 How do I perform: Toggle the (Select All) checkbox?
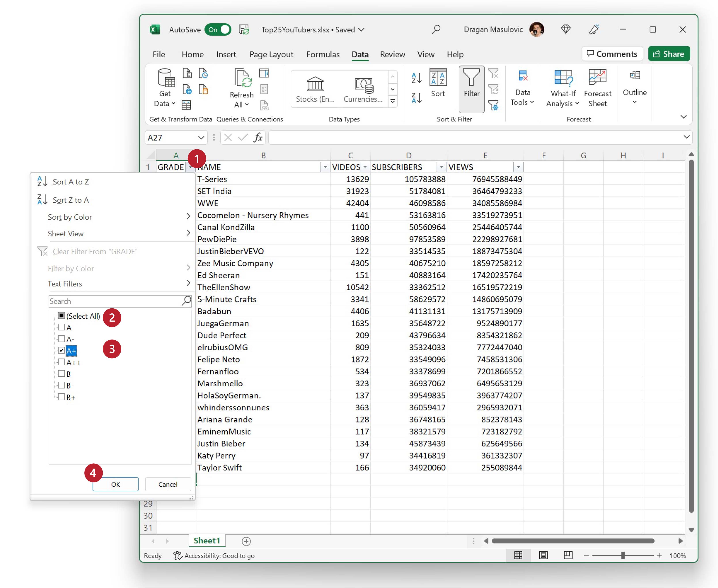pyautogui.click(x=62, y=316)
